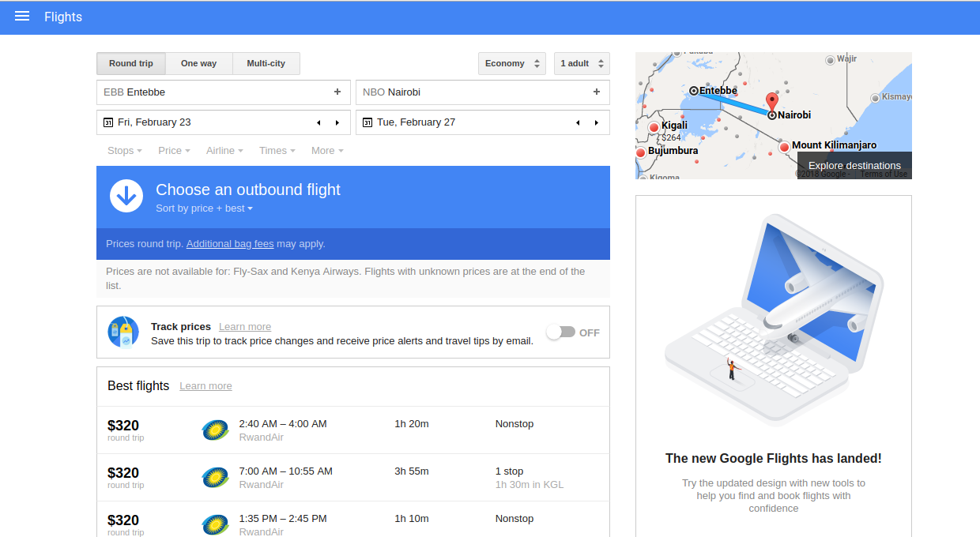Expand the More filters dropdown
980x537 pixels.
coord(327,151)
